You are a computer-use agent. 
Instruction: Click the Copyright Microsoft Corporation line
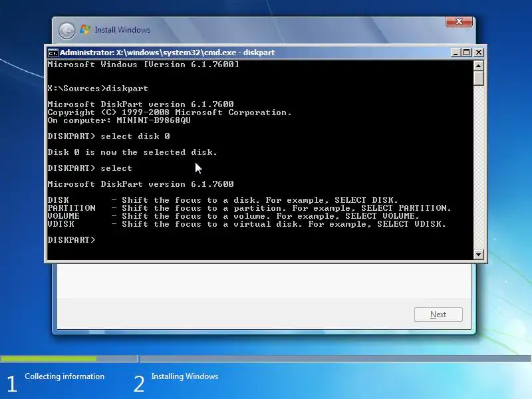170,112
